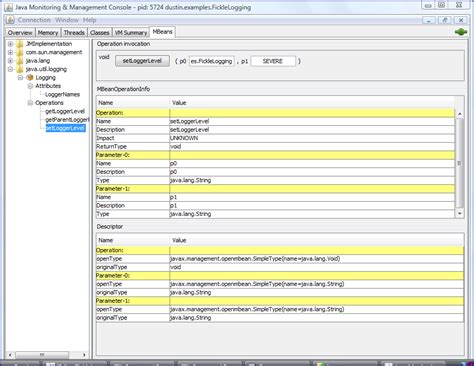474x366 pixels.
Task: Click the yellow Parameter-1 row in MBeanOperationInfo
Action: (275, 189)
